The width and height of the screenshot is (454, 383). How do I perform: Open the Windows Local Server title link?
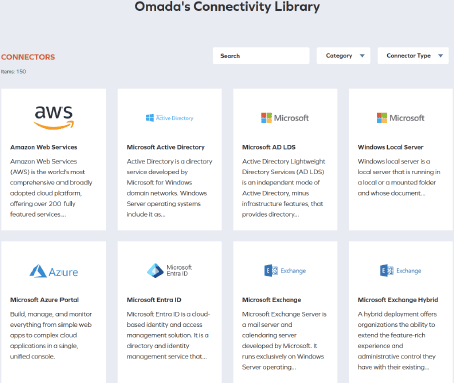pyautogui.click(x=390, y=147)
